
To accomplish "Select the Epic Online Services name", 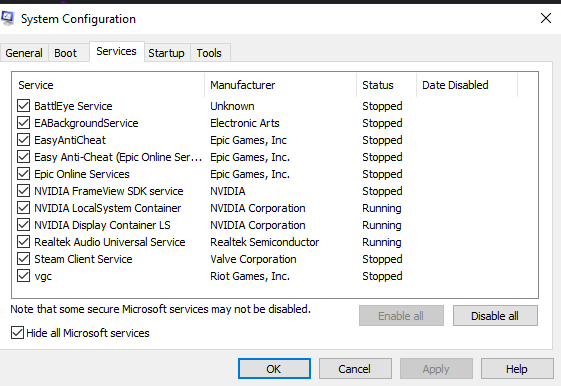I will click(82, 174).
